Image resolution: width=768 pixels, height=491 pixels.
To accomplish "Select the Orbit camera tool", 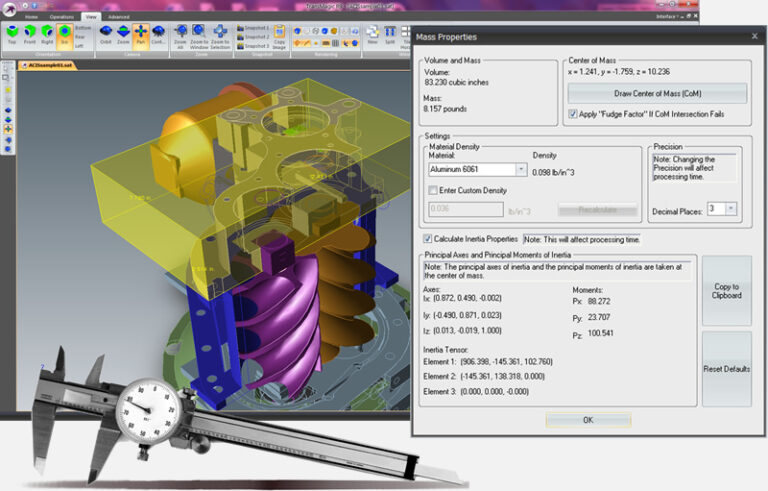I will [x=105, y=35].
